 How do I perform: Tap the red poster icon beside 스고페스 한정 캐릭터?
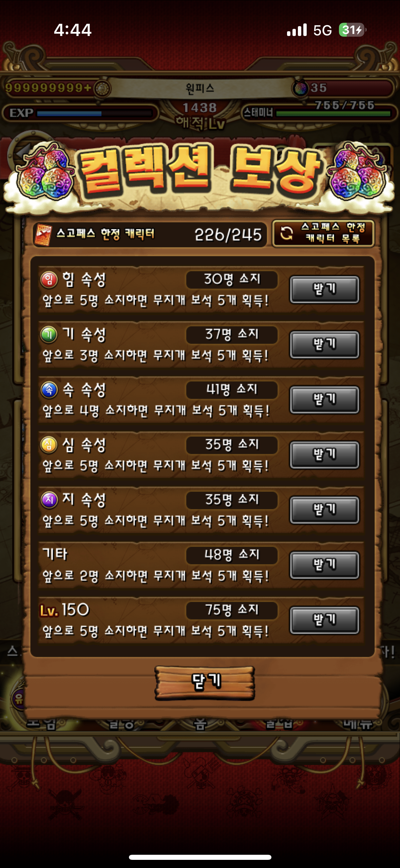point(43,234)
